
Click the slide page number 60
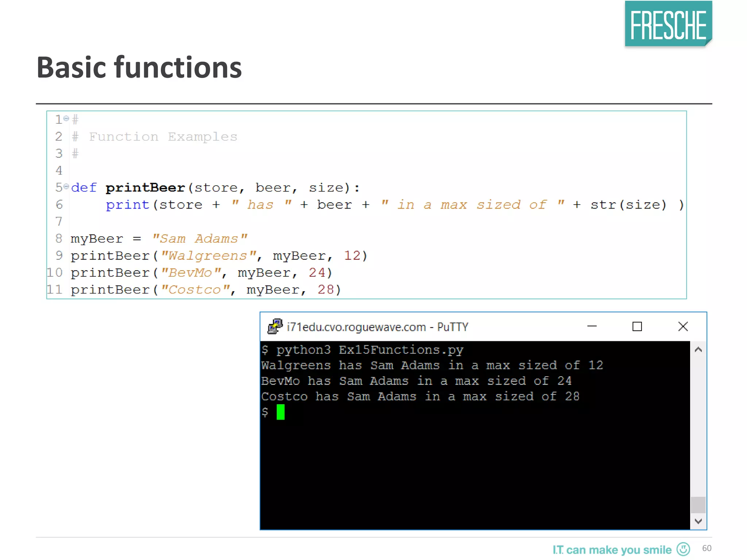(x=707, y=548)
